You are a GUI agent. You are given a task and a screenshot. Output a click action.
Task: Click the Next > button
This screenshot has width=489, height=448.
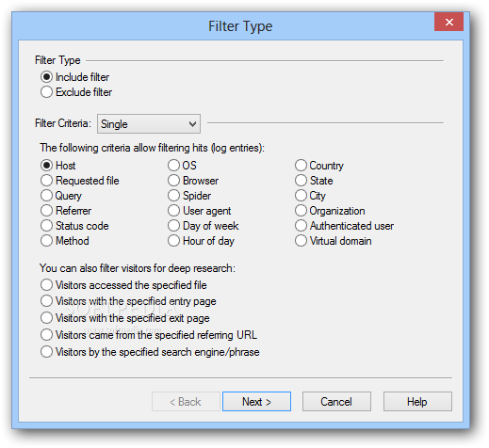(x=256, y=402)
